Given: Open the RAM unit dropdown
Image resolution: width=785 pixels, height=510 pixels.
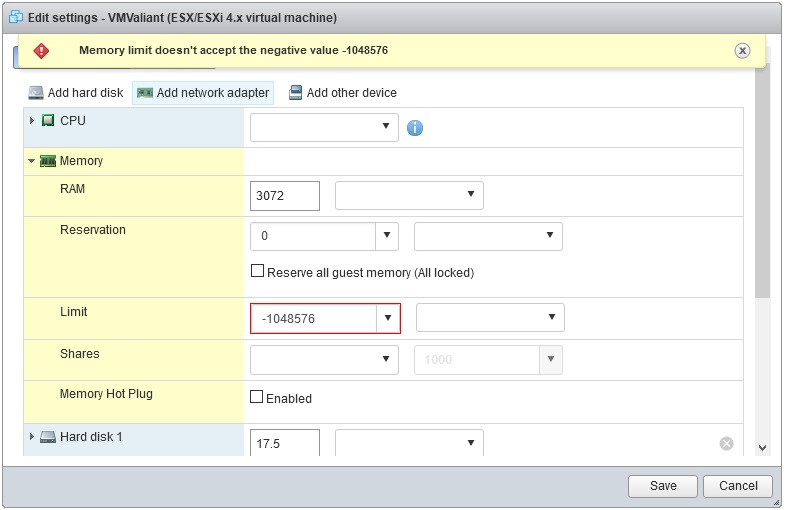Looking at the screenshot, I should (410, 195).
